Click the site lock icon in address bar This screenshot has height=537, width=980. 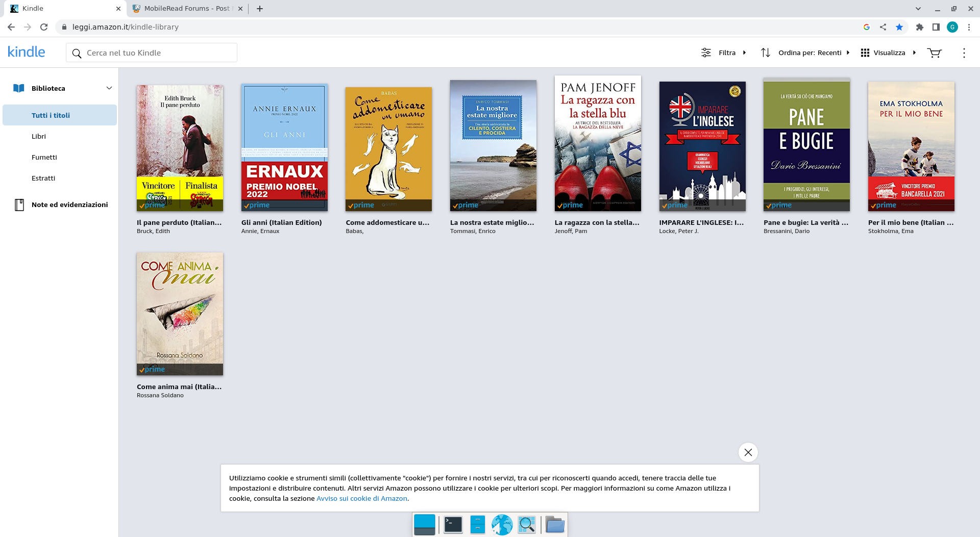[64, 27]
